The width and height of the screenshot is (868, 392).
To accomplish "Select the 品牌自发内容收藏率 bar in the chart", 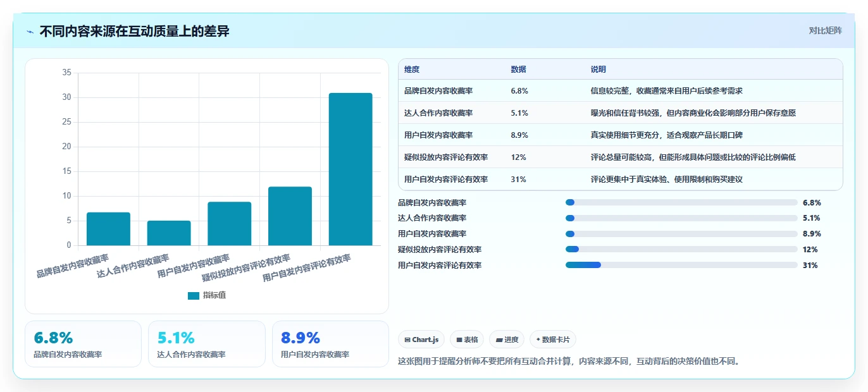I will click(x=108, y=229).
